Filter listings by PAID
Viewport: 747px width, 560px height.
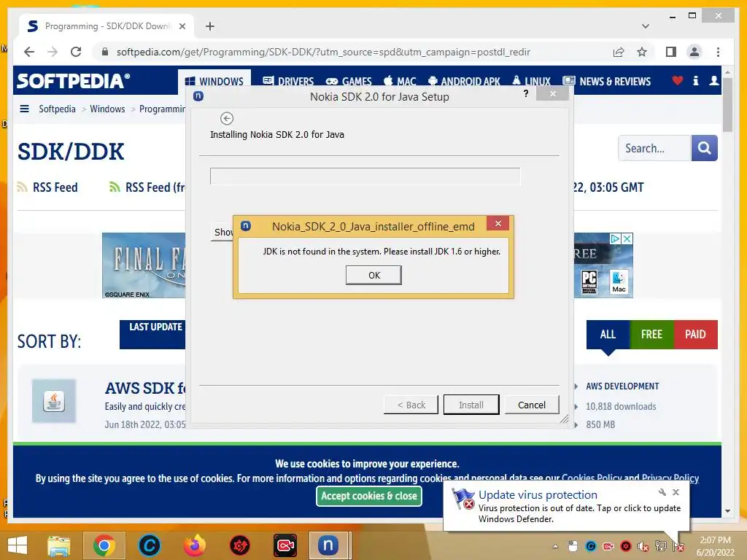pos(695,334)
